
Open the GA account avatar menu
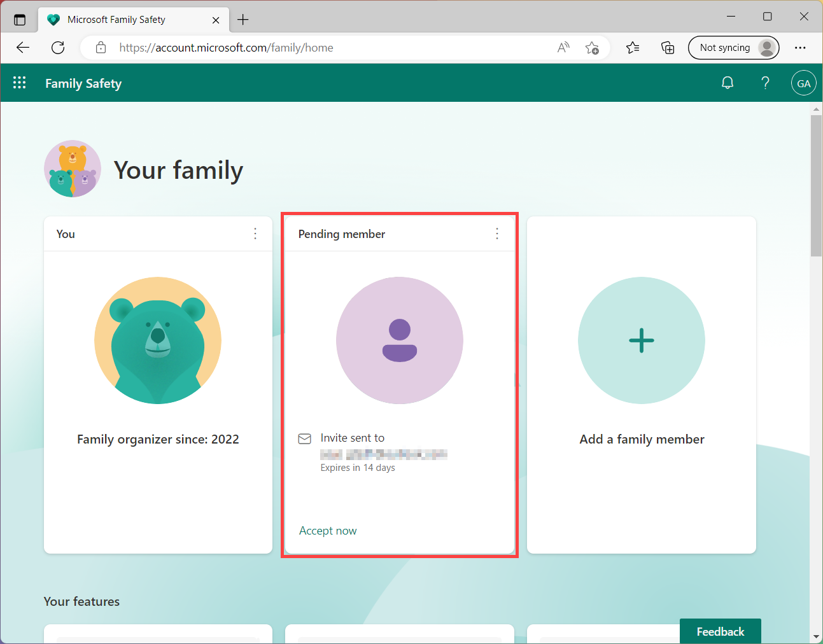[804, 83]
